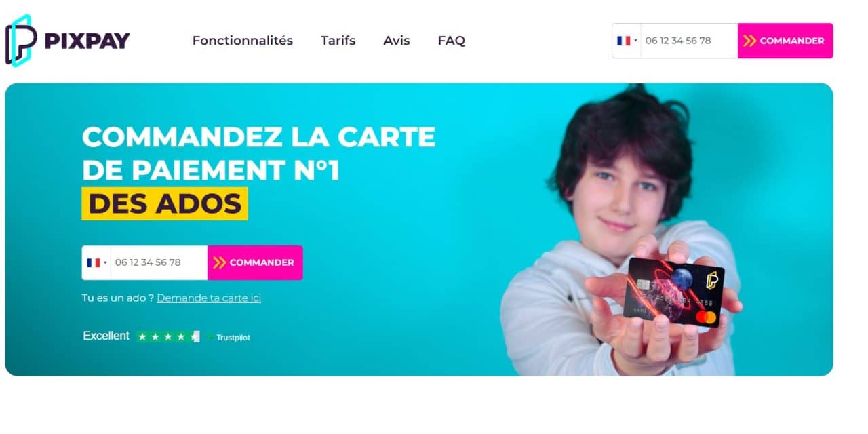Click the Excellent rating label
The image size is (868, 434).
tap(106, 336)
